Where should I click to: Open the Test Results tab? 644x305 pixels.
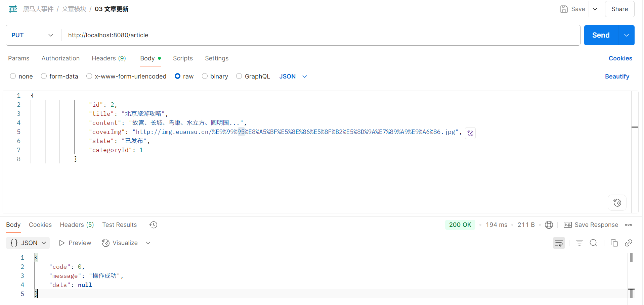119,225
